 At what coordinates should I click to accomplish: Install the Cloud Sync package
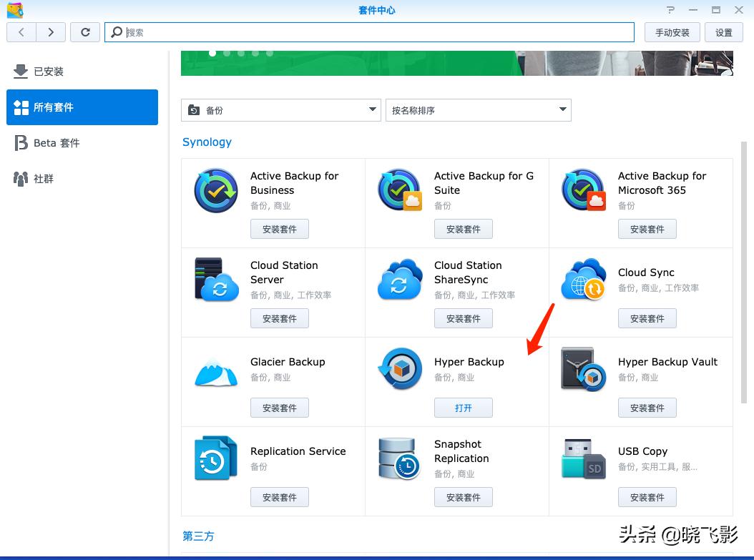(647, 318)
